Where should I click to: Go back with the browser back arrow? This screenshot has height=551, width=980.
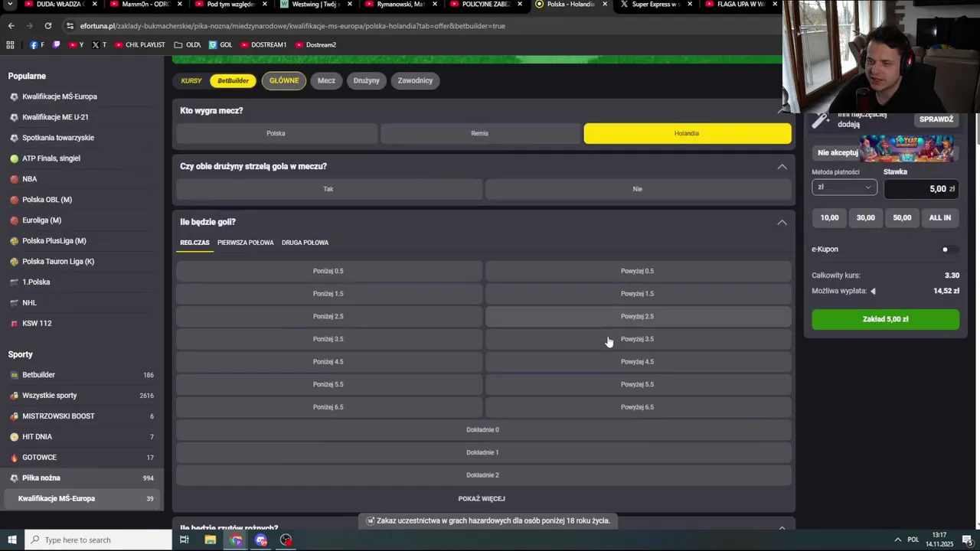(x=11, y=26)
